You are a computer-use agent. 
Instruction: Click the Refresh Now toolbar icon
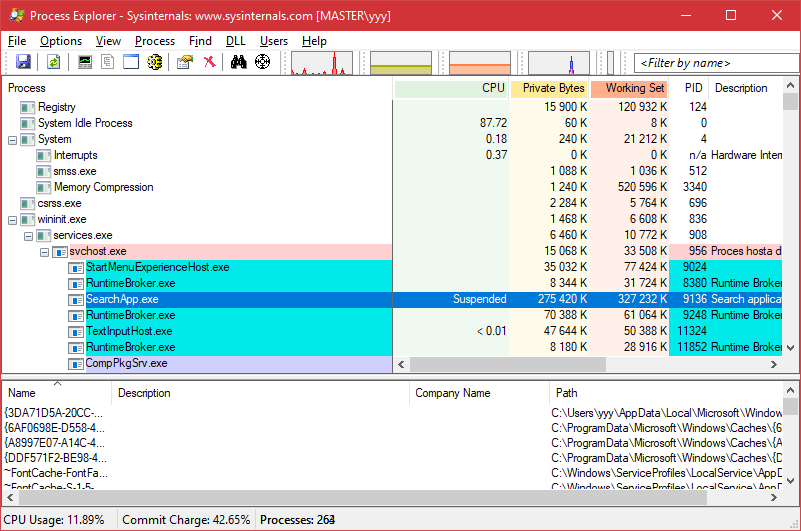(x=53, y=62)
